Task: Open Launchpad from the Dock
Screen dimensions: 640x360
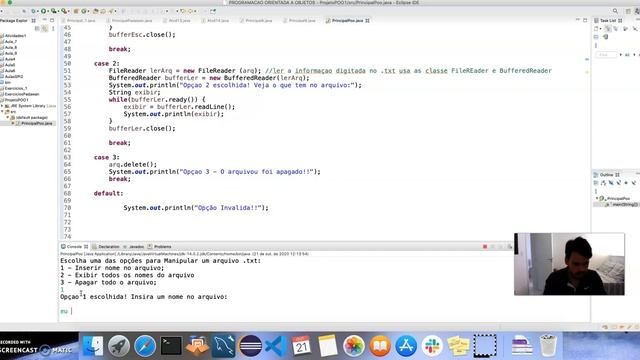Action: (x=119, y=346)
